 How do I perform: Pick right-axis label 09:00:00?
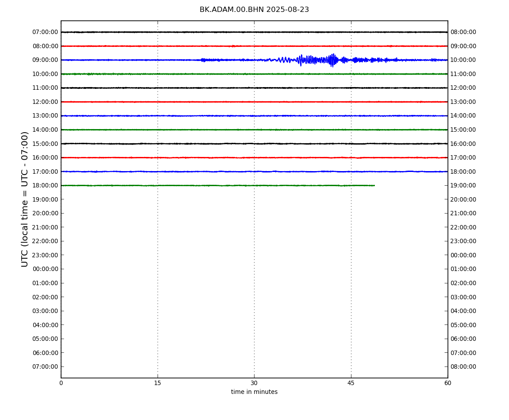click(463, 46)
